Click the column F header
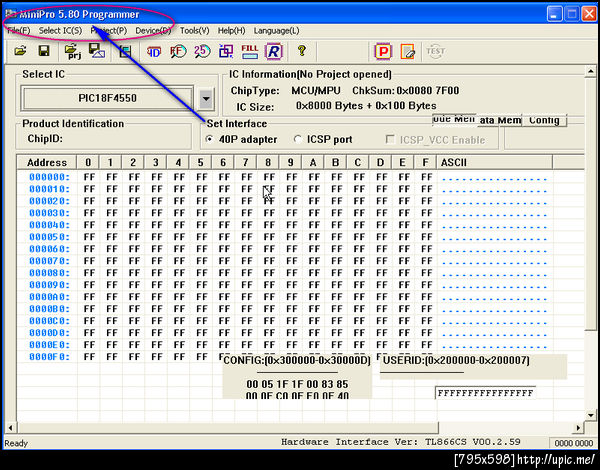 tap(425, 162)
